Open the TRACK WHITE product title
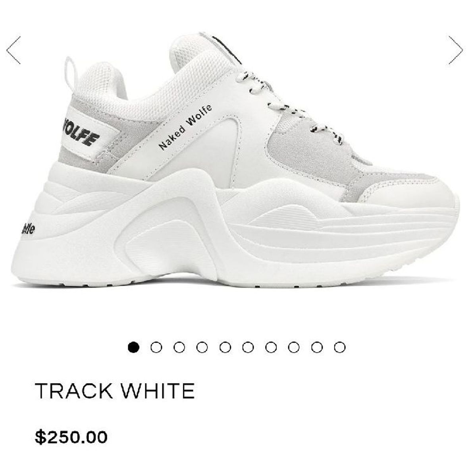The width and height of the screenshot is (472, 476). (115, 391)
